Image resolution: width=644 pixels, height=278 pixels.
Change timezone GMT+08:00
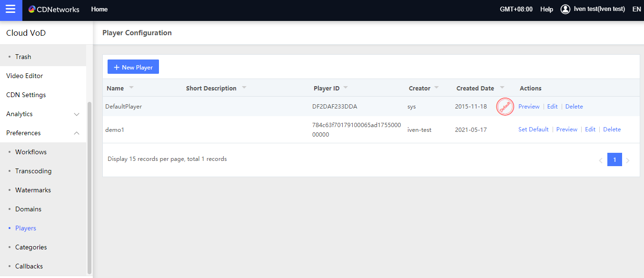pyautogui.click(x=516, y=10)
